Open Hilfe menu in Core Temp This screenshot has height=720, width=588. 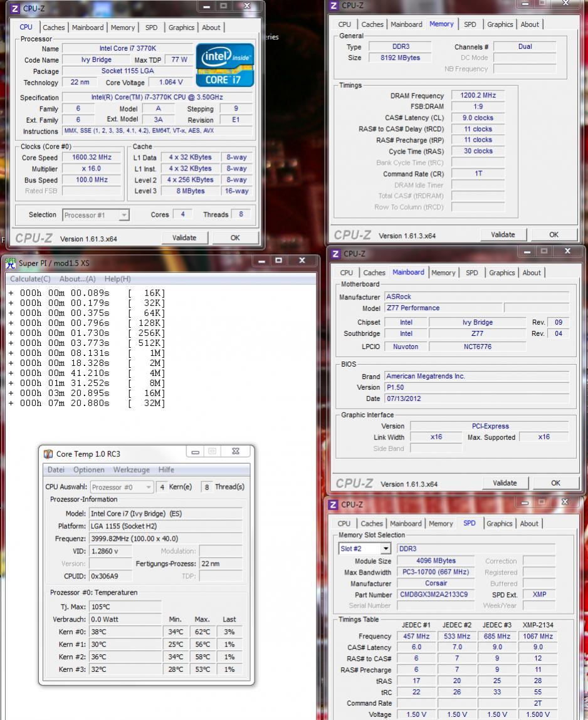(x=166, y=470)
